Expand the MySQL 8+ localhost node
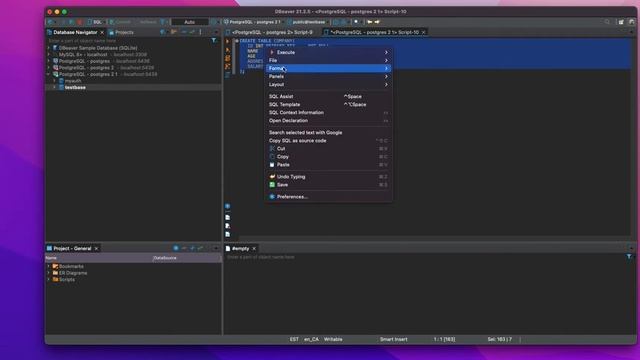Viewport: 640px width, 360px height. click(49, 54)
